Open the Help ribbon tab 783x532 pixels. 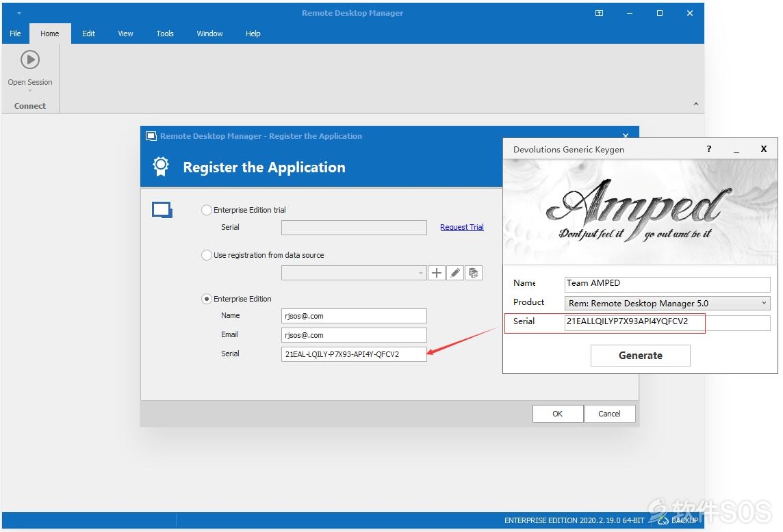click(x=253, y=34)
